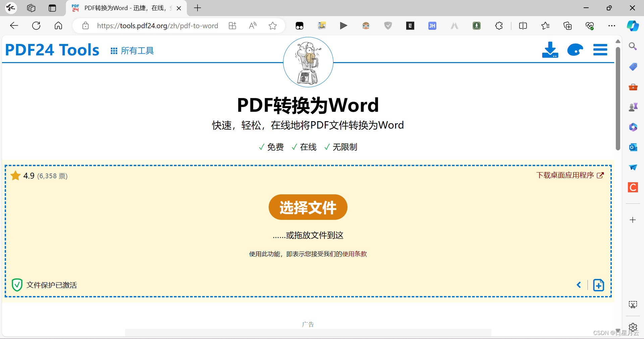This screenshot has width=644, height=339.
Task: Open sidebar Shopping tag icon
Action: coord(633,66)
